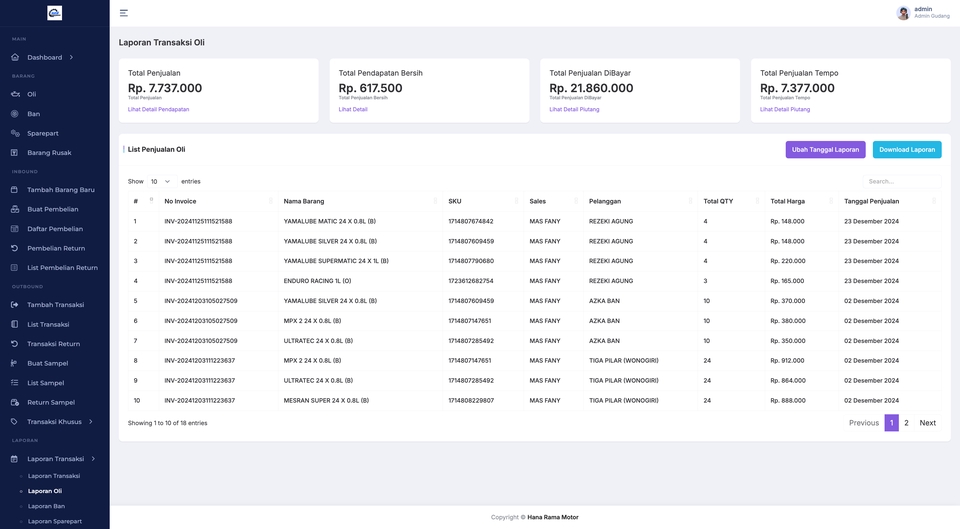Open the admin profile avatar
Screen dimensions: 960x529
(x=902, y=13)
